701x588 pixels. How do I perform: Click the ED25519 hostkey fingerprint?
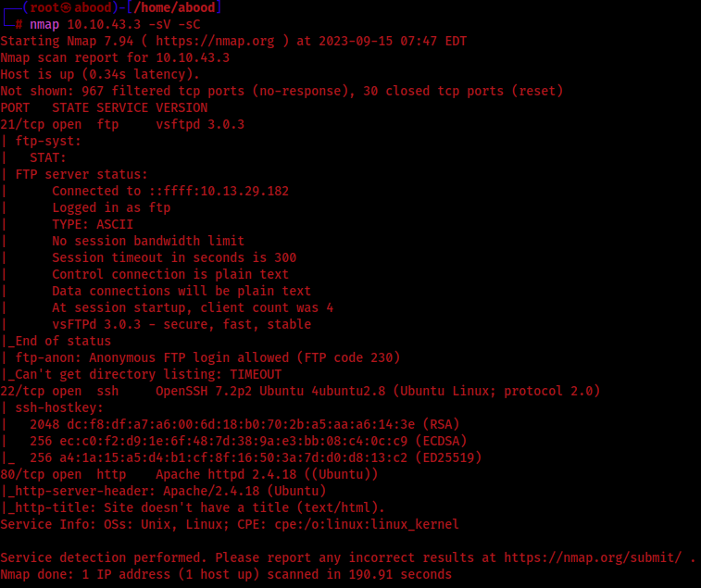click(x=233, y=457)
